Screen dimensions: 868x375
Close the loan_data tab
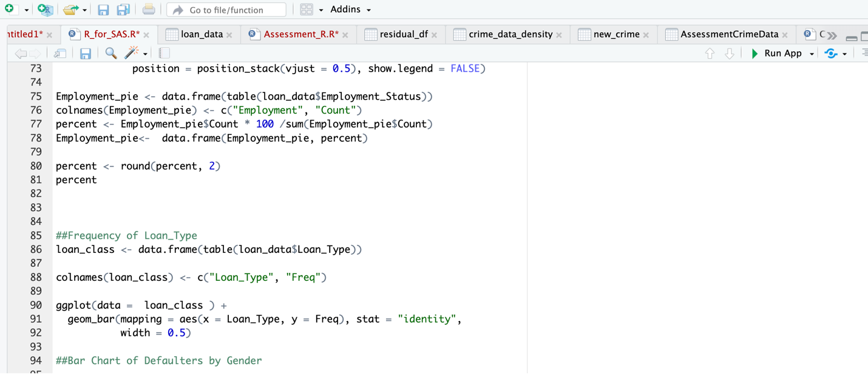click(x=229, y=35)
